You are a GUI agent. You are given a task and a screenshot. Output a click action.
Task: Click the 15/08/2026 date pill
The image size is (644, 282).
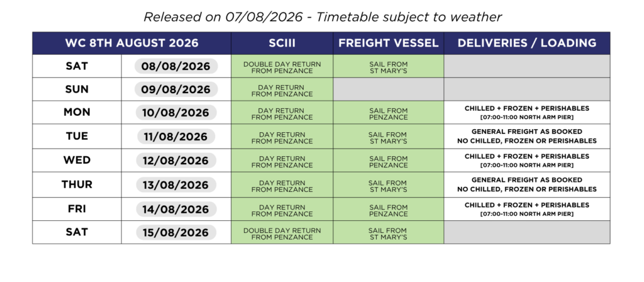176,232
